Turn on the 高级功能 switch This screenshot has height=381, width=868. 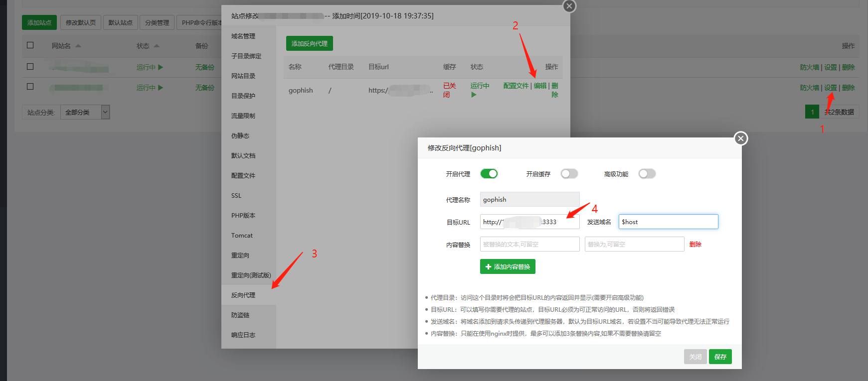coord(647,173)
